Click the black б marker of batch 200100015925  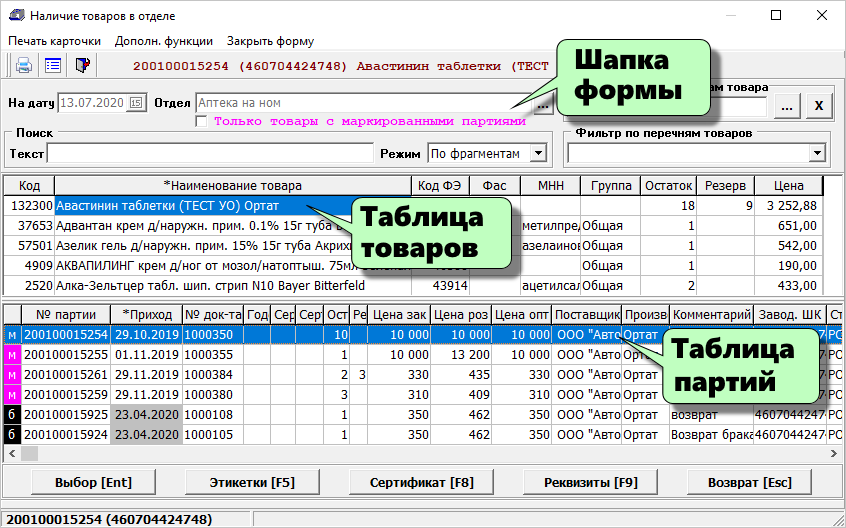(x=12, y=414)
